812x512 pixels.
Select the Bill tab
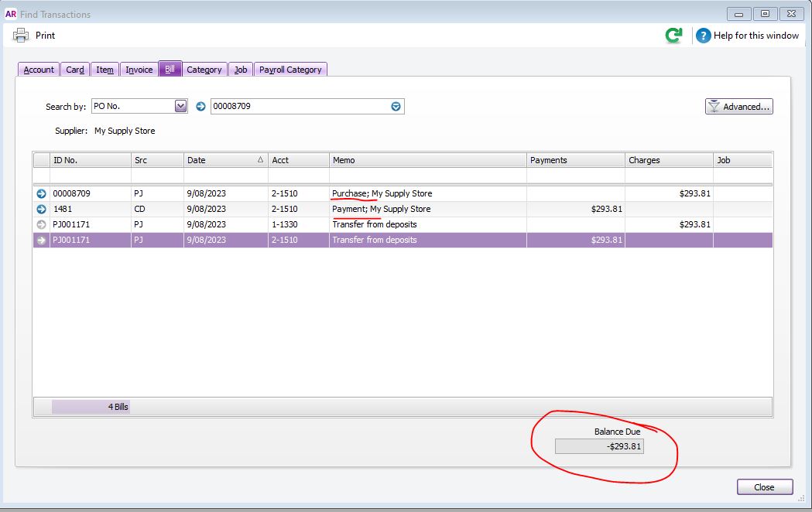[x=170, y=69]
